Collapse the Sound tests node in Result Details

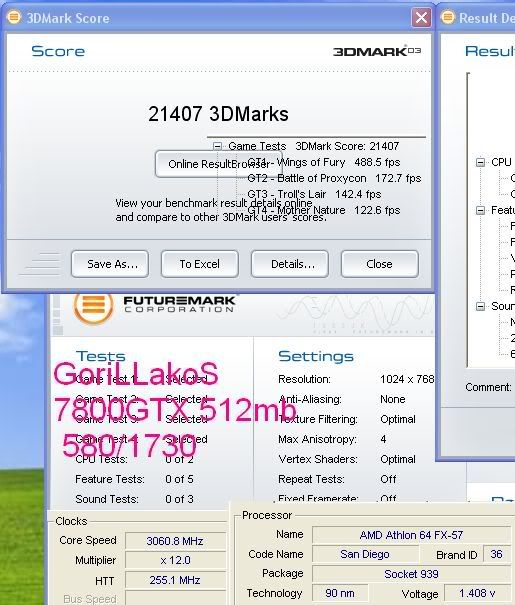pyautogui.click(x=480, y=306)
